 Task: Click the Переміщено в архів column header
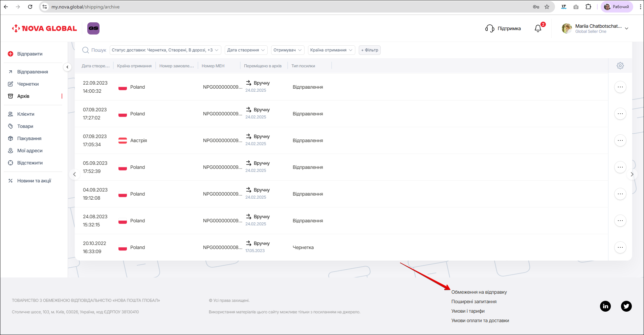point(263,66)
